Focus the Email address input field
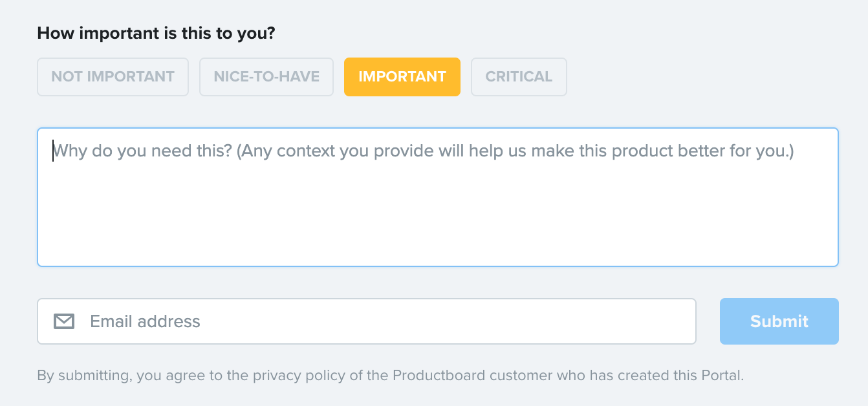The width and height of the screenshot is (868, 406). [388, 321]
